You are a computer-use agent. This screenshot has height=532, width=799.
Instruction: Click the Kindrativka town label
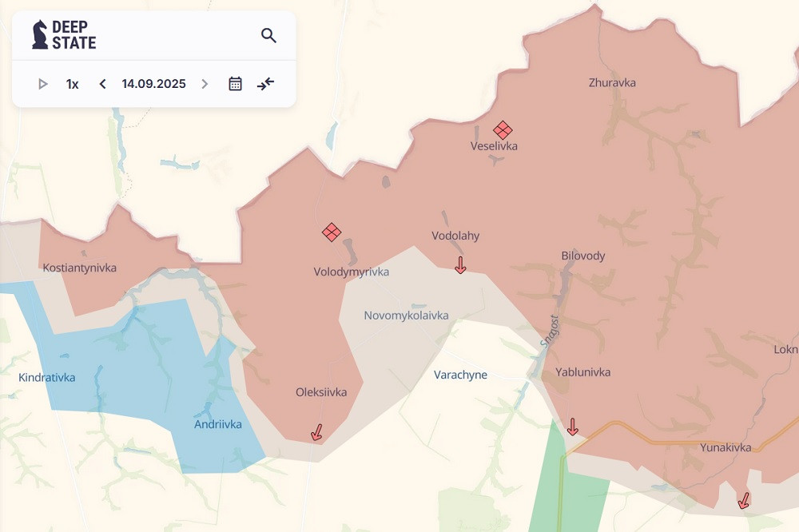coord(47,377)
